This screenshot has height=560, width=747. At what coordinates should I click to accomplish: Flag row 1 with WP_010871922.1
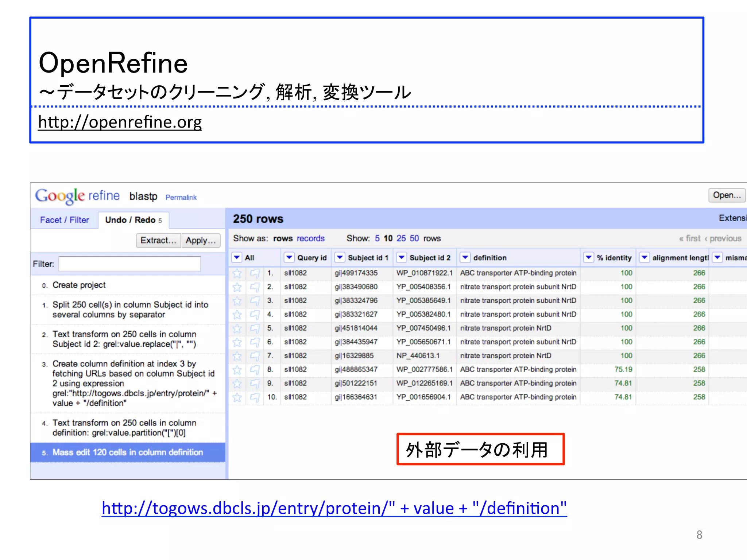pos(255,273)
